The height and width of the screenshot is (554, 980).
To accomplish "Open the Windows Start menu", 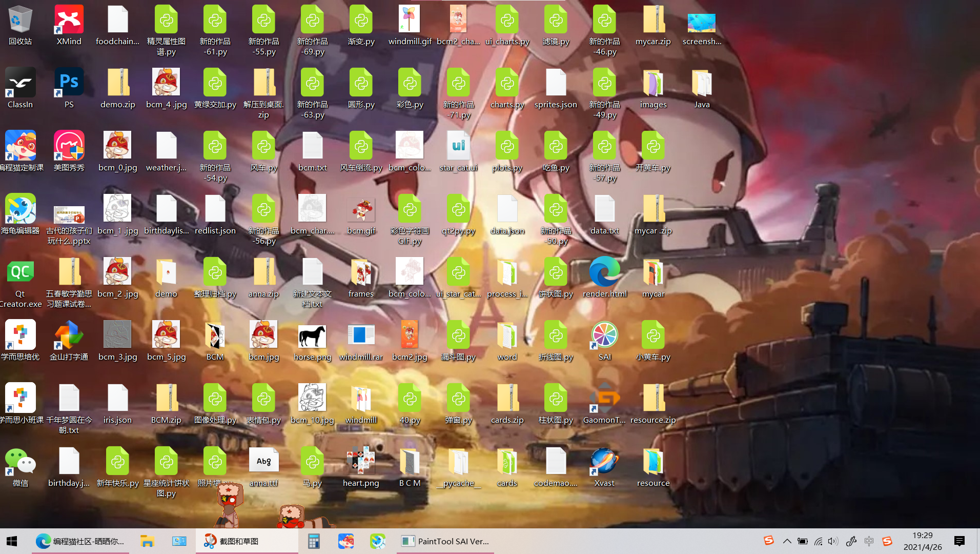I will [x=12, y=541].
